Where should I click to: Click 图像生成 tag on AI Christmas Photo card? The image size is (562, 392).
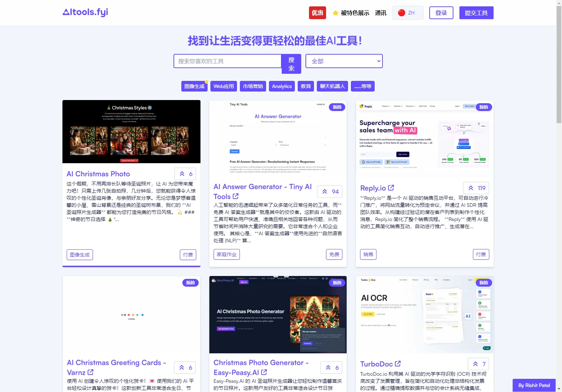pyautogui.click(x=80, y=255)
